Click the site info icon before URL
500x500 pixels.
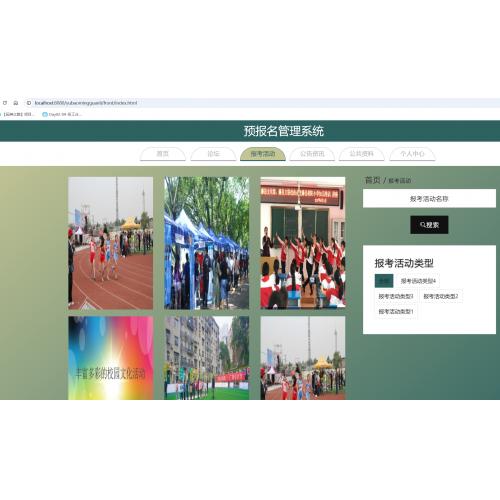tap(29, 103)
